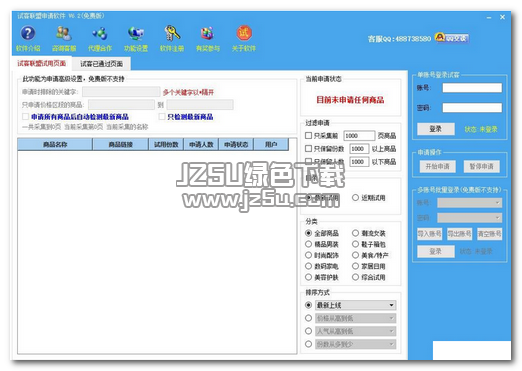Open 关于软件 red 试 badge icon
The height and width of the screenshot is (371, 522).
(244, 34)
